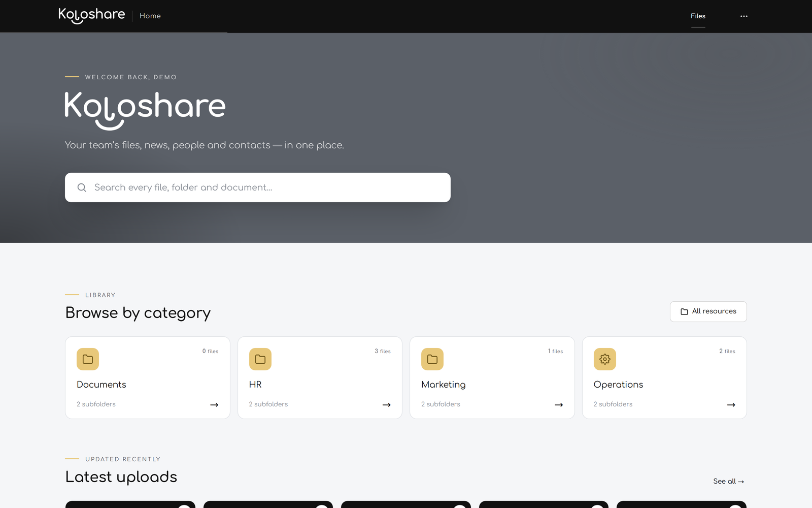Open the three-dot more menu
The image size is (812, 508).
click(x=744, y=16)
